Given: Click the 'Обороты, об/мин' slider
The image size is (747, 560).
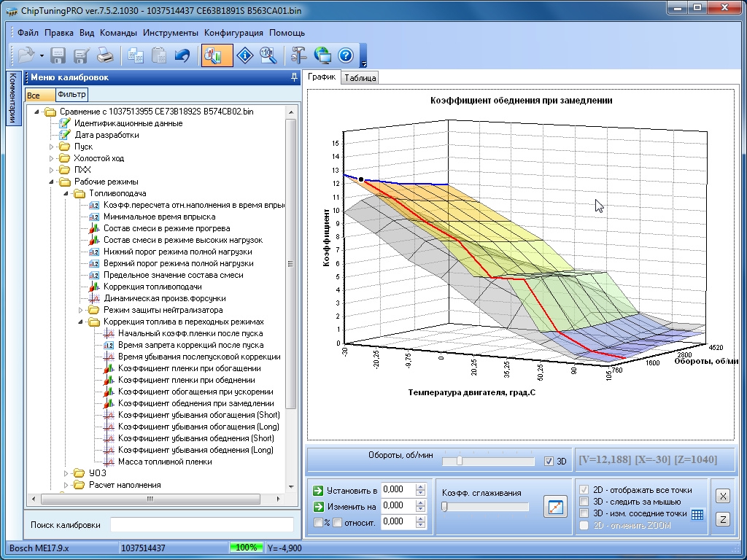Looking at the screenshot, I should (x=488, y=461).
